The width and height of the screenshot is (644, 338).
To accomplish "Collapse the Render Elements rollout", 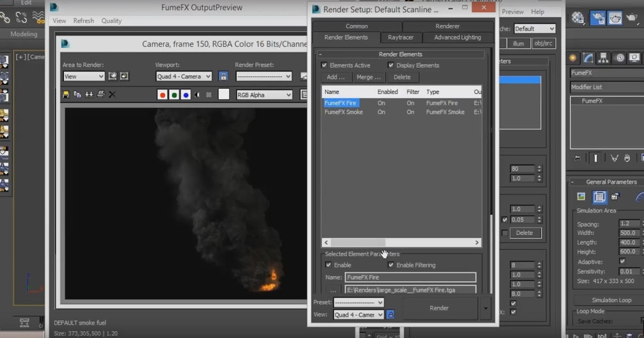I will pyautogui.click(x=400, y=54).
